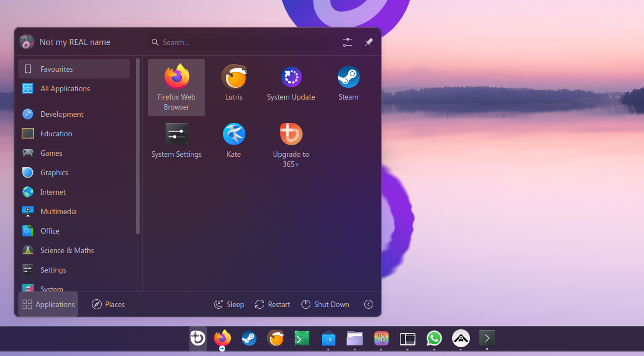Open the Kate text editor
This screenshot has height=356, width=644.
234,140
